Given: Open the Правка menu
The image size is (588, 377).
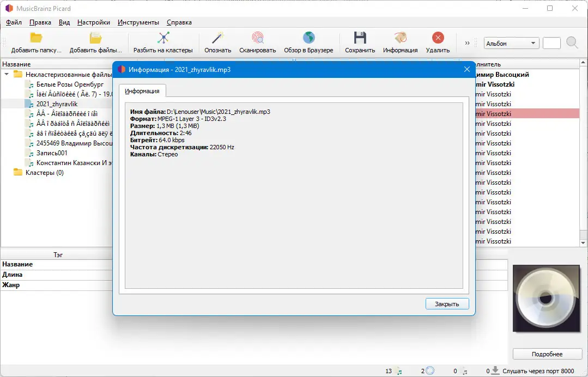Looking at the screenshot, I should coord(40,22).
